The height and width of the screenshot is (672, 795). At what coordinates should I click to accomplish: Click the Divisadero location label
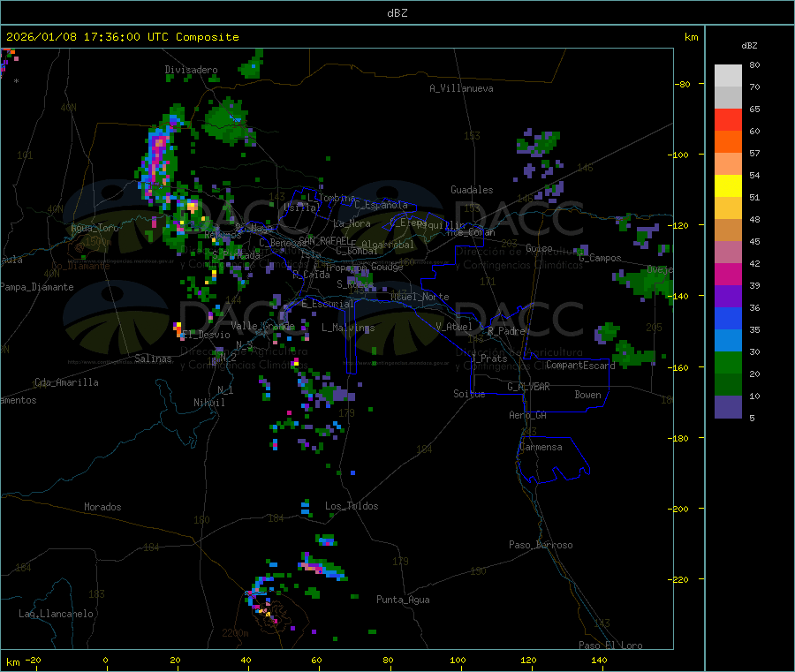(191, 70)
